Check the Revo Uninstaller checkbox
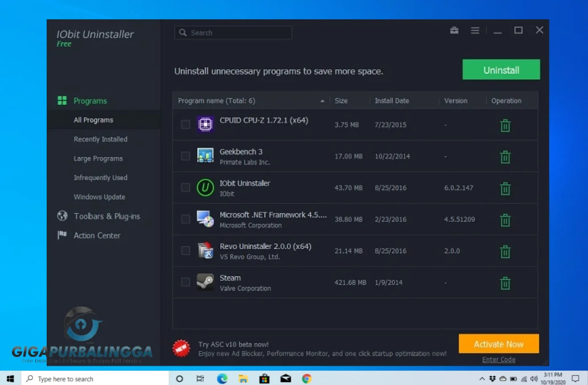Viewport: 588px width, 385px height. pyautogui.click(x=185, y=250)
